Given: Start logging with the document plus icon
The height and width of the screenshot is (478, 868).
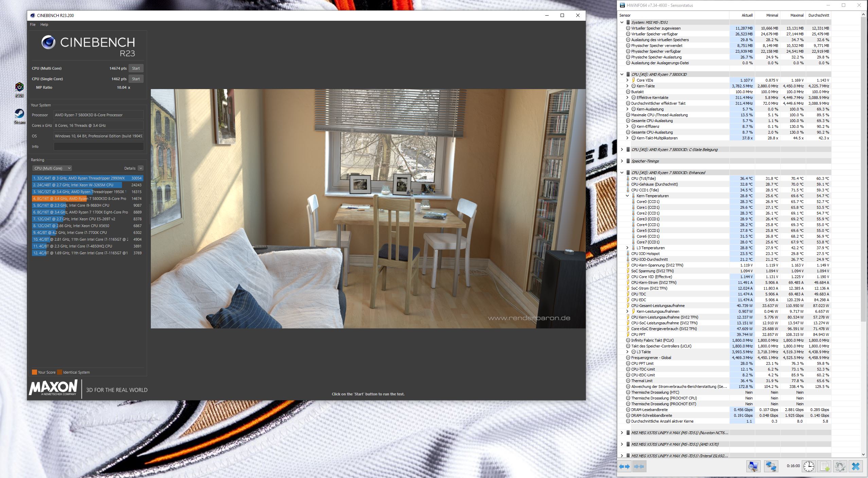Looking at the screenshot, I should [825, 466].
